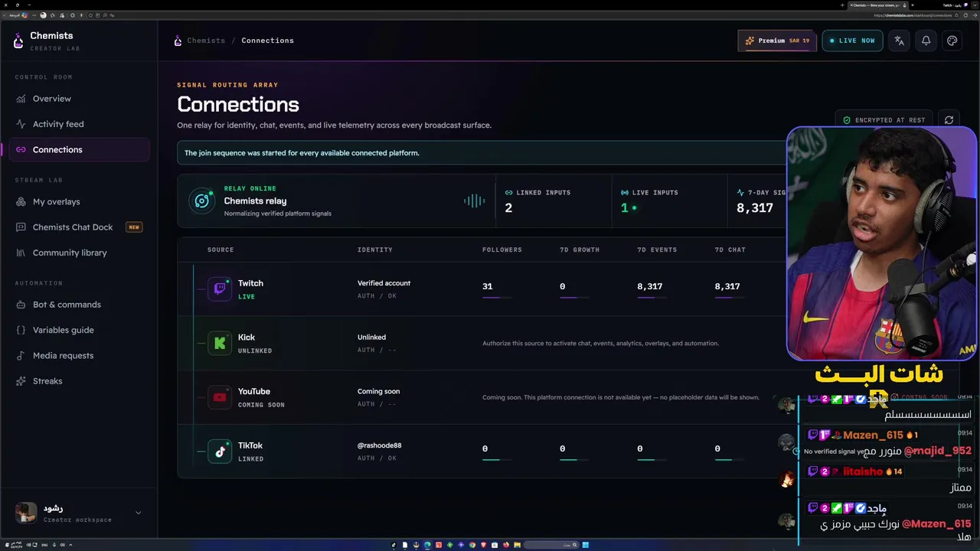
Task: Click the Connections link icon
Action: tap(21, 149)
